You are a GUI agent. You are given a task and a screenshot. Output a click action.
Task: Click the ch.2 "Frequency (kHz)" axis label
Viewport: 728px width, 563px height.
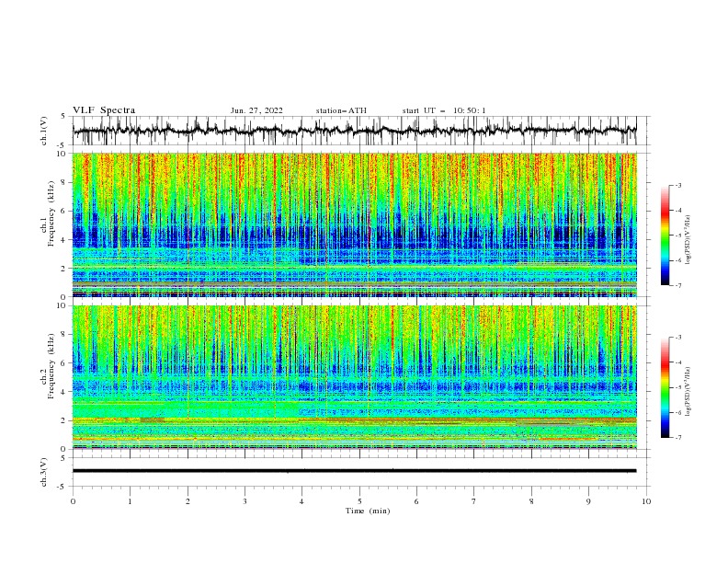(51, 366)
